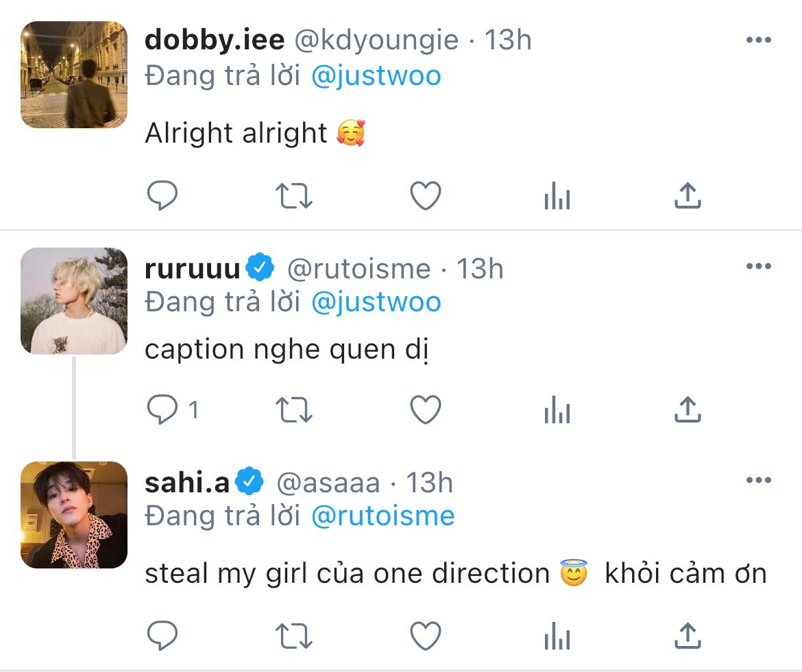The image size is (802, 672).
Task: Like the "Alright alright" tweet
Action: pyautogui.click(x=425, y=196)
